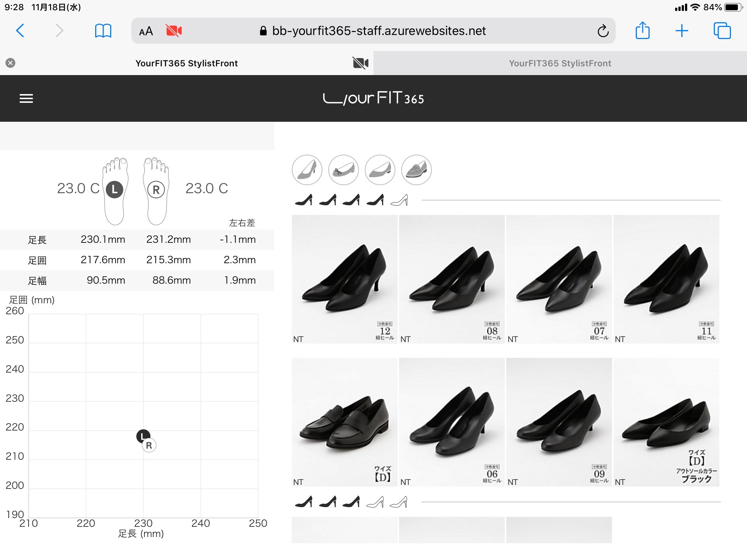
Task: Close the active YourFIT365 StylistFront tab
Action: (x=11, y=63)
